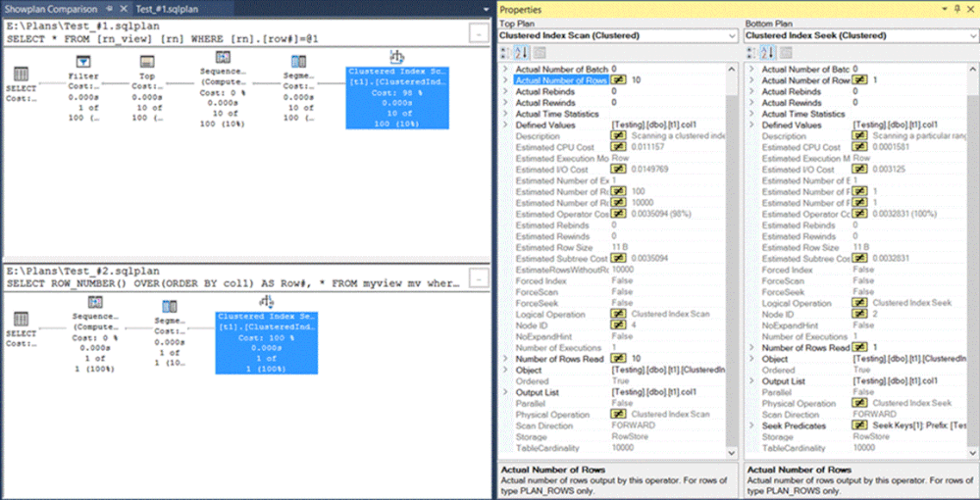Pin the Properties panel with auto-hide icon
The image size is (980, 500).
coord(957,10)
